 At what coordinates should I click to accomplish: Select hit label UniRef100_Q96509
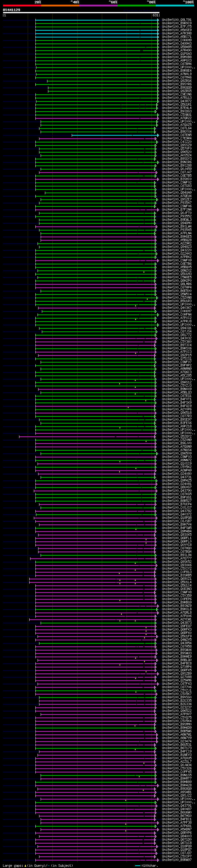click(x=177, y=454)
